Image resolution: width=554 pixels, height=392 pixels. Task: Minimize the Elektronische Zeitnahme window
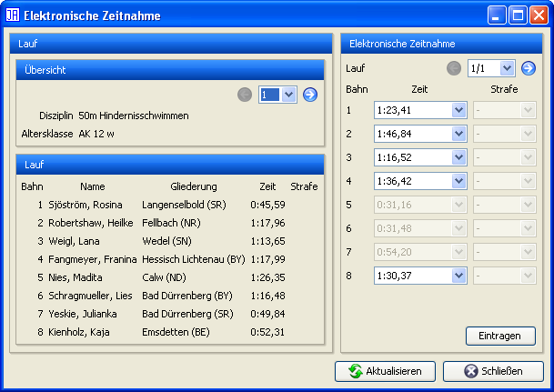pyautogui.click(x=497, y=15)
